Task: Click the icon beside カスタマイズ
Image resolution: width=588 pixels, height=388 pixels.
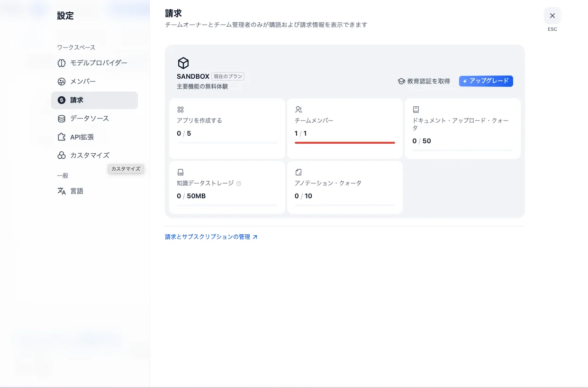Action: pyautogui.click(x=62, y=156)
